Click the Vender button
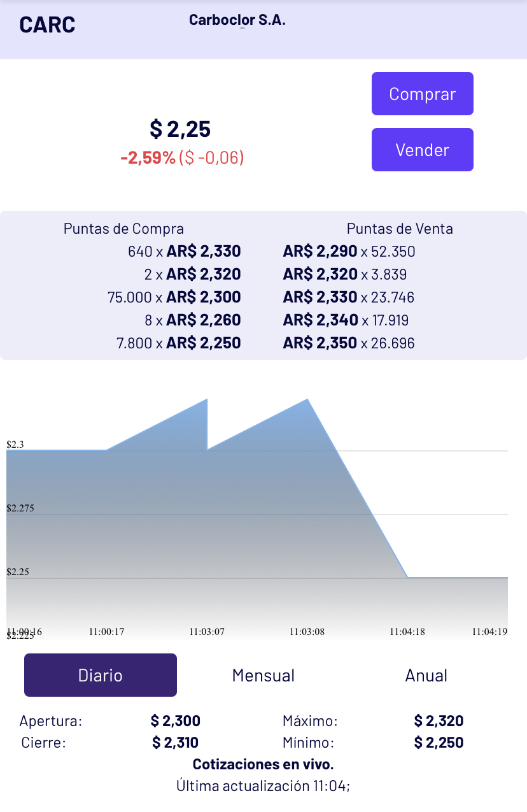 (x=423, y=150)
